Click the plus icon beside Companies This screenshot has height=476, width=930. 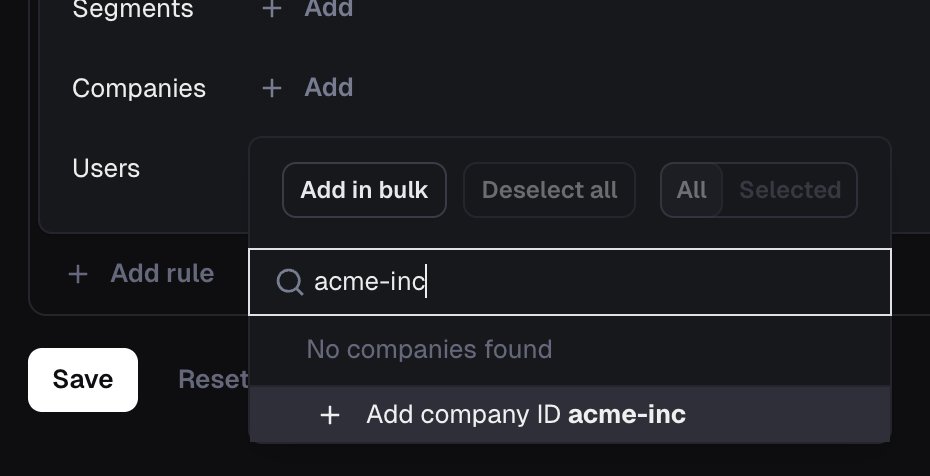[x=272, y=88]
